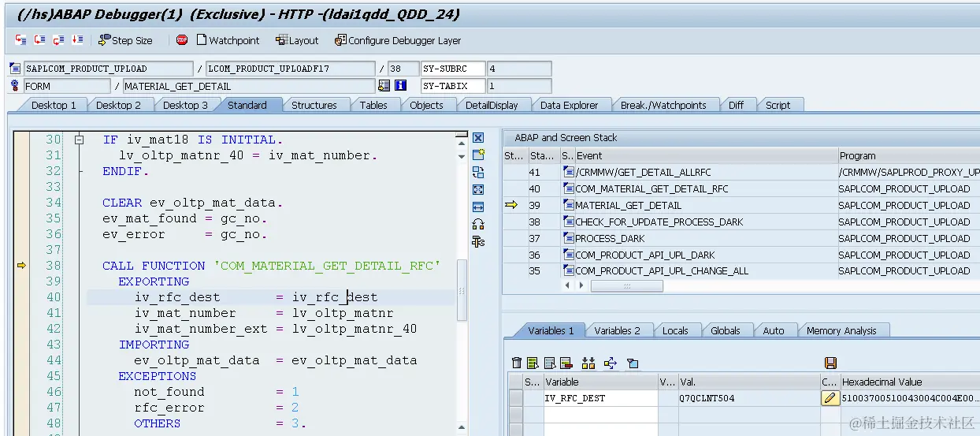This screenshot has height=436, width=980.
Task: Click the hierarchy icon in variables toolbar
Action: click(x=588, y=363)
